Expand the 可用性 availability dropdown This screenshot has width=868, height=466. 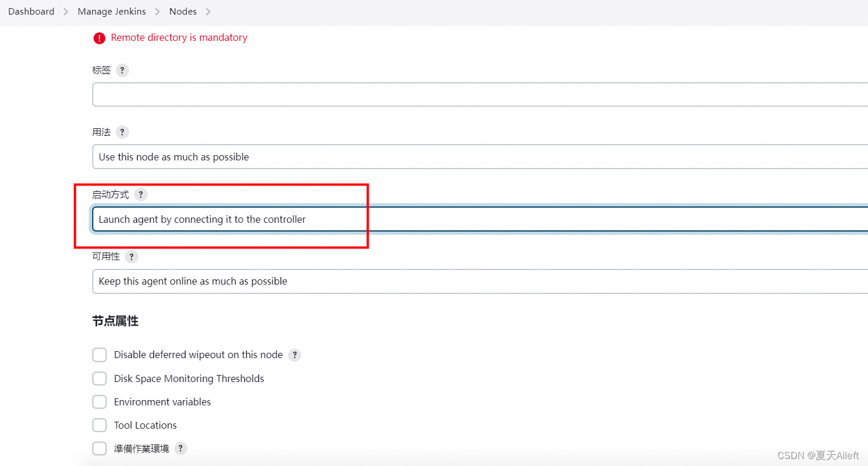coord(478,281)
